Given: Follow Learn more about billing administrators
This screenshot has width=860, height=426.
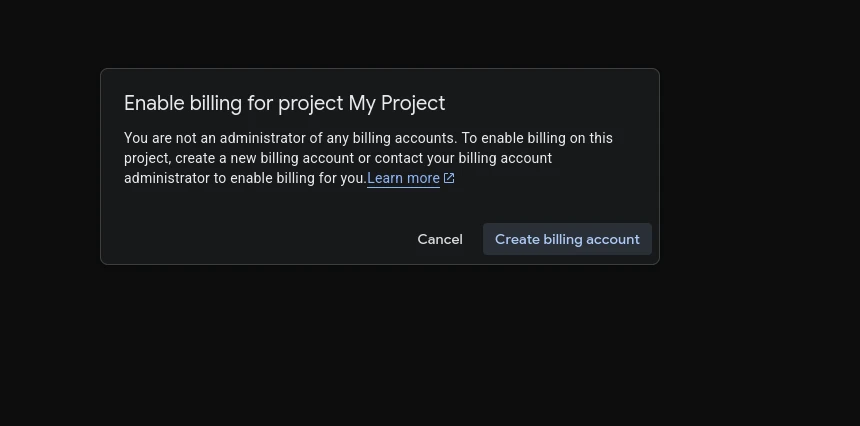Looking at the screenshot, I should coord(403,178).
